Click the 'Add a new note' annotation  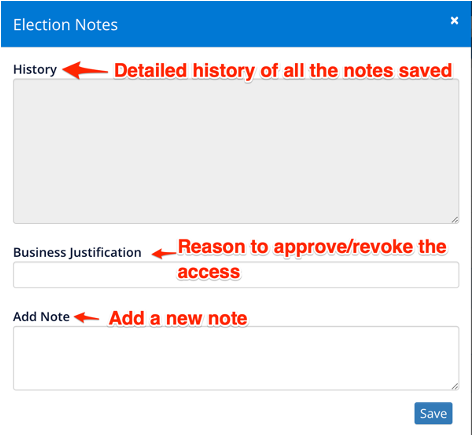click(x=178, y=318)
